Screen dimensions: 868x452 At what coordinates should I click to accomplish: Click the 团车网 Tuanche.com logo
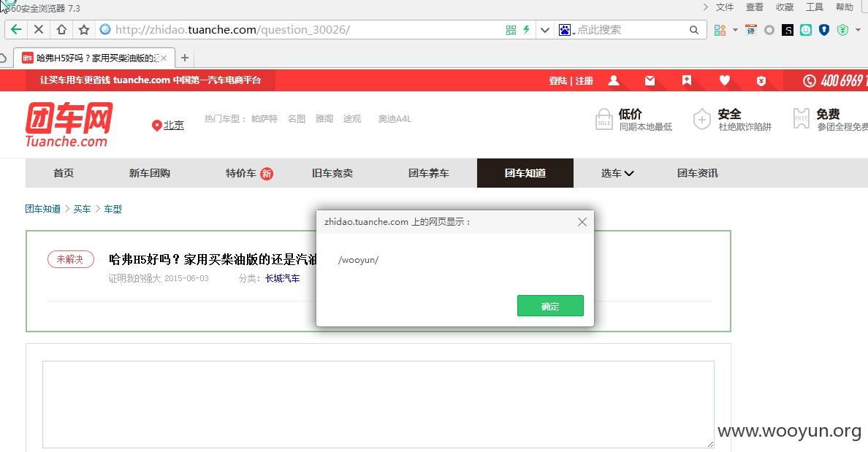(69, 124)
